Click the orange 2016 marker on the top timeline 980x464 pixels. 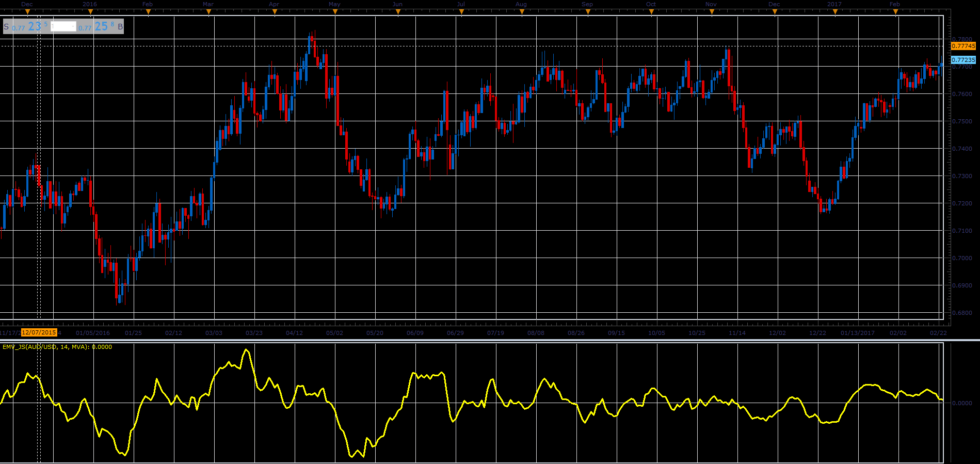coord(91,12)
